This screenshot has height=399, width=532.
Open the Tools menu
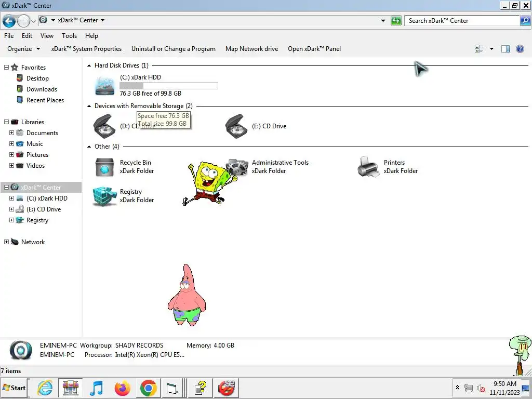(x=69, y=36)
